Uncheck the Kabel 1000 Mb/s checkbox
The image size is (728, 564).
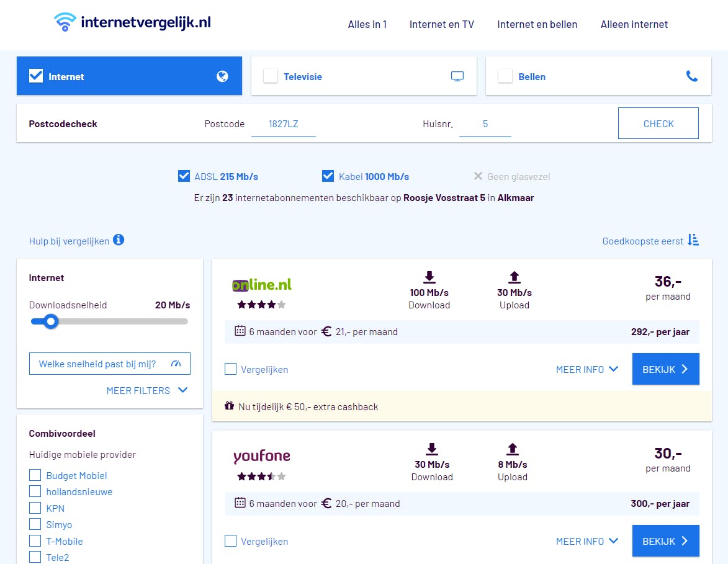(x=328, y=176)
